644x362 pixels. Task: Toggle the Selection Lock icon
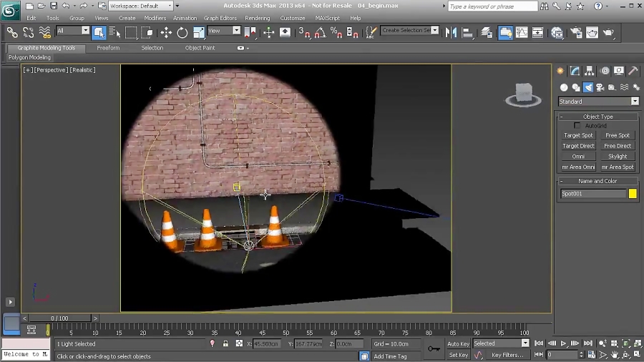(x=225, y=343)
